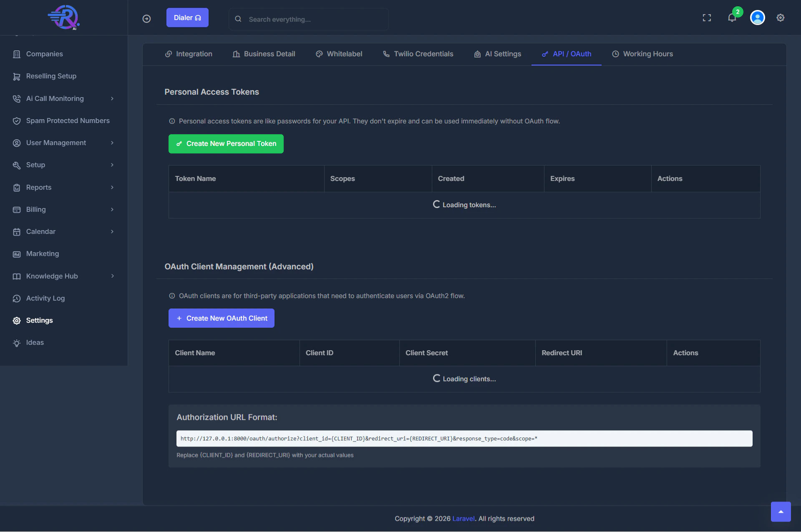
Task: Click the Ideas lightbulb icon
Action: [16, 342]
